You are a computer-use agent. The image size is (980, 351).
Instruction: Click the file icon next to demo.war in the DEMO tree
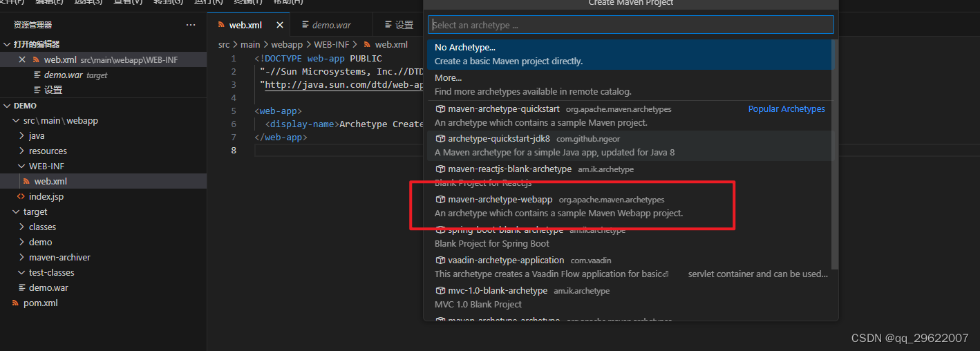pyautogui.click(x=22, y=288)
